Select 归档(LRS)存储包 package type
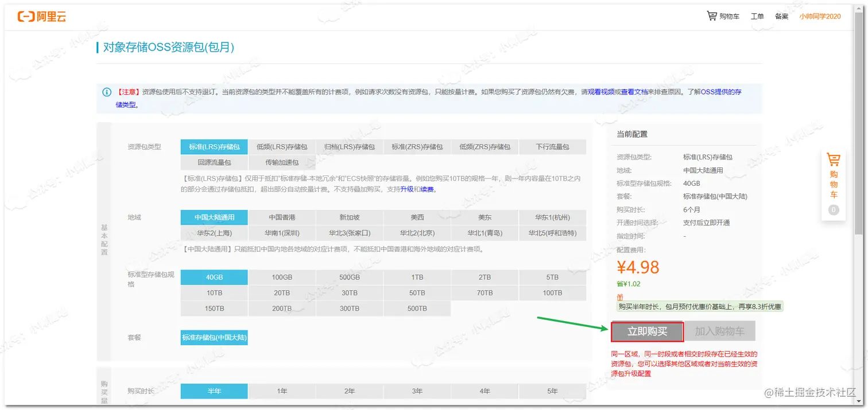 [x=350, y=147]
